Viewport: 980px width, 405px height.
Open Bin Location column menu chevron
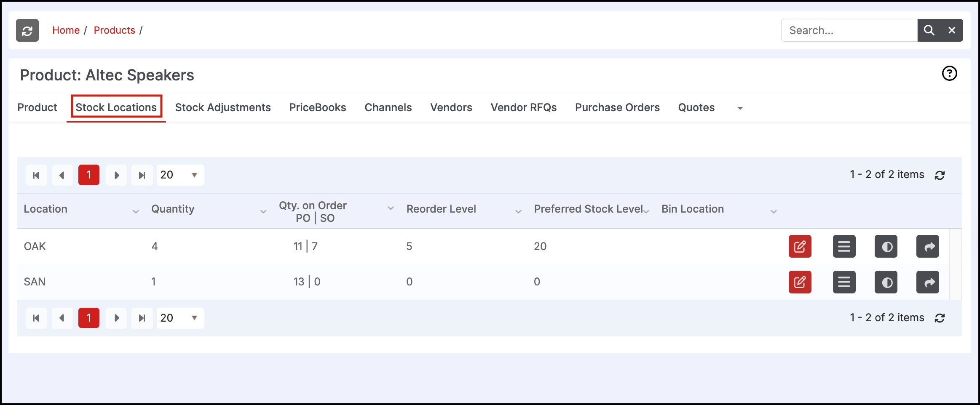(x=774, y=211)
